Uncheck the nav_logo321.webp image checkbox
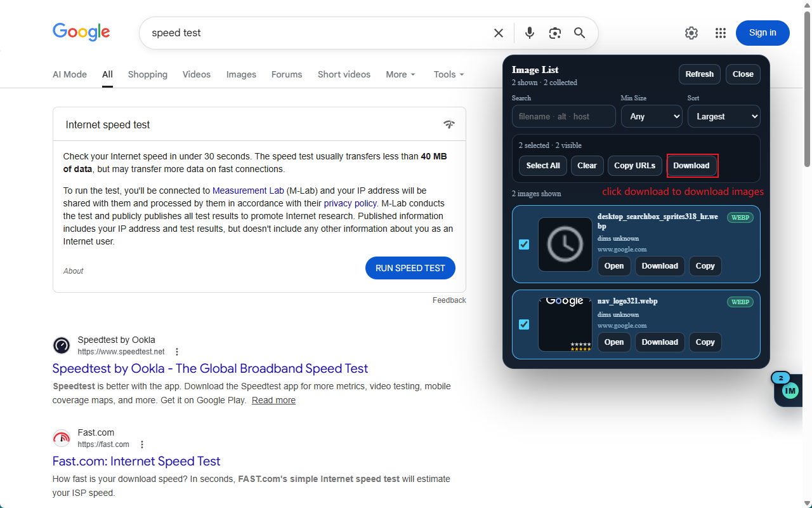 [524, 324]
